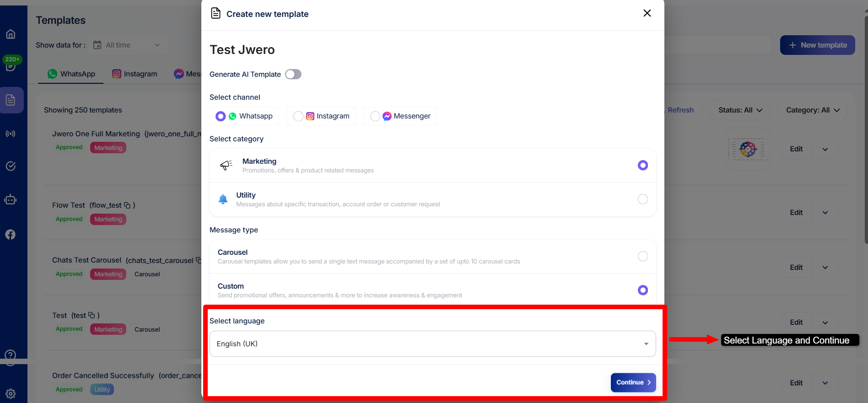Open the Facebook icon in sidebar
Image resolution: width=868 pixels, height=403 pixels.
tap(11, 235)
